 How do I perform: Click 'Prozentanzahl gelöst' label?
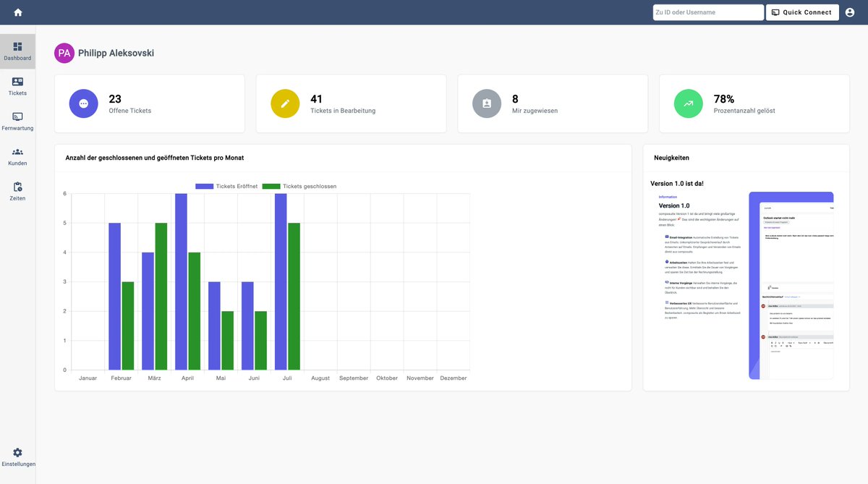point(744,111)
